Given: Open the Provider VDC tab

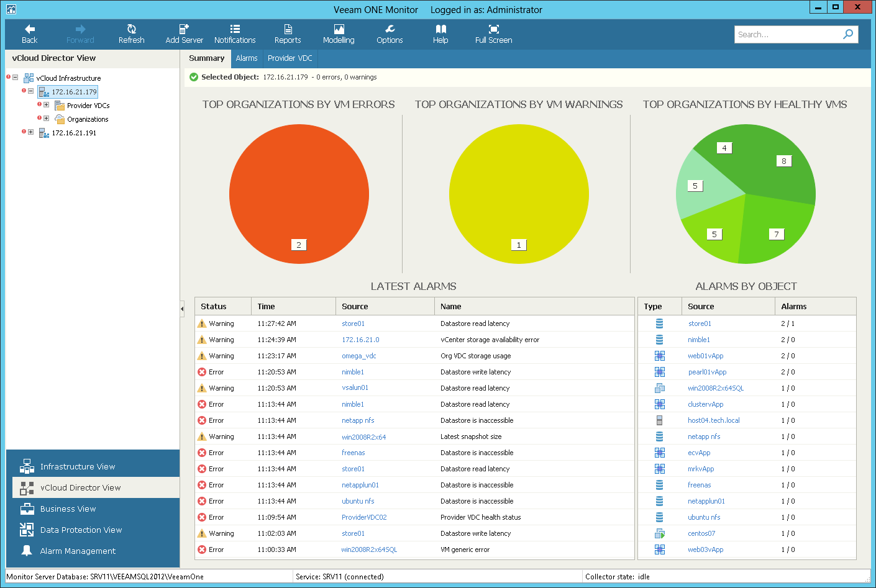Looking at the screenshot, I should [x=290, y=58].
